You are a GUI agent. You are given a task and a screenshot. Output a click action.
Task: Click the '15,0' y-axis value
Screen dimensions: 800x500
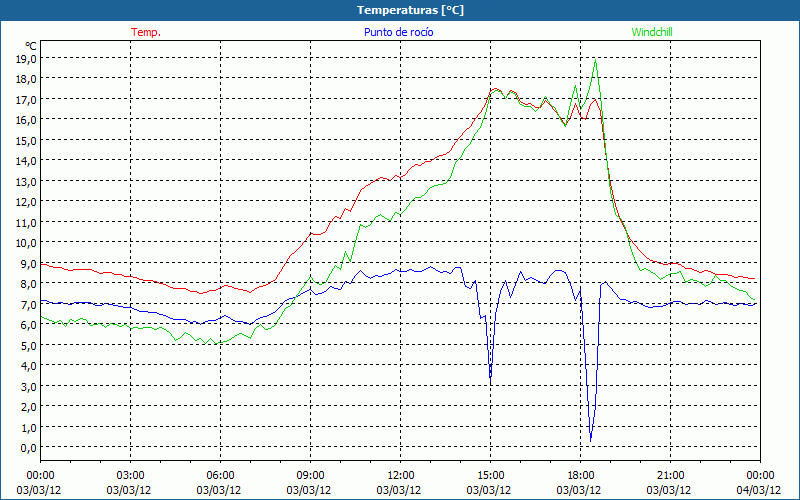[26, 140]
